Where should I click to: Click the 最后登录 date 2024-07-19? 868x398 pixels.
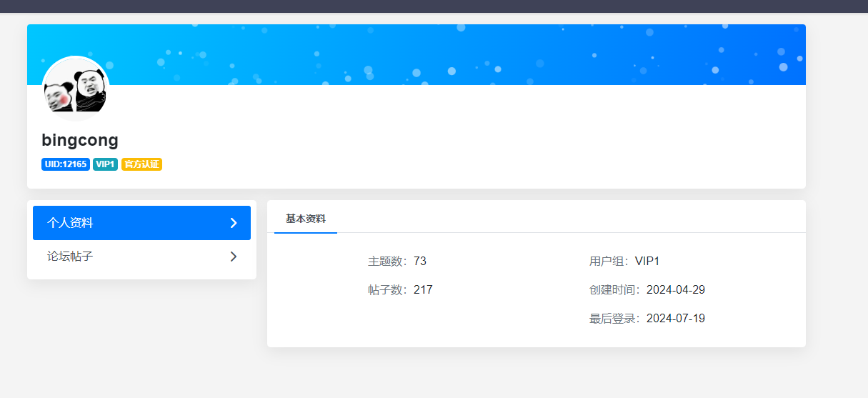click(x=676, y=319)
